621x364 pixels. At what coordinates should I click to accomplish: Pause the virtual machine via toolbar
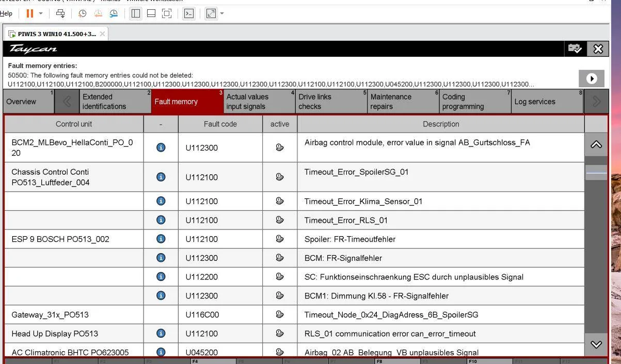coord(30,13)
